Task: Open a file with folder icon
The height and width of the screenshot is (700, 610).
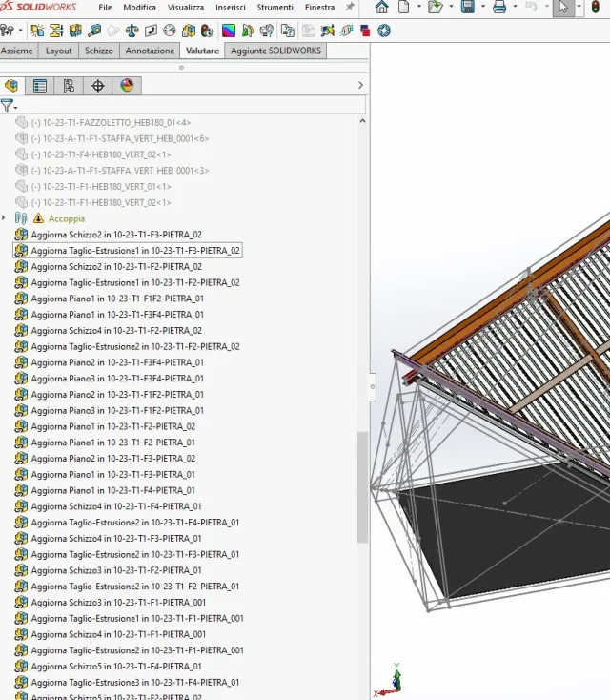Action: [435, 7]
